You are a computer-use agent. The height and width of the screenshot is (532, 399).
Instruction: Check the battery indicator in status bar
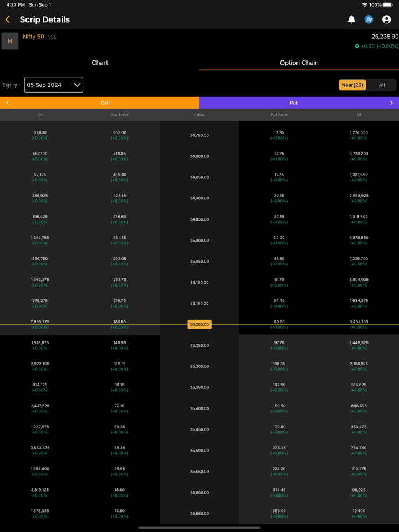(x=388, y=5)
